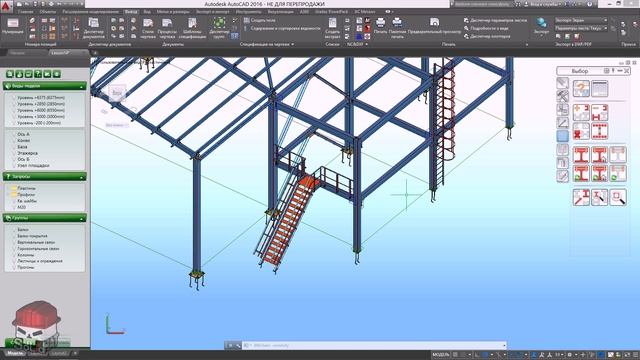Click Подробности о виде
Image resolution: width=640 pixels, height=360 pixels.
click(x=486, y=28)
